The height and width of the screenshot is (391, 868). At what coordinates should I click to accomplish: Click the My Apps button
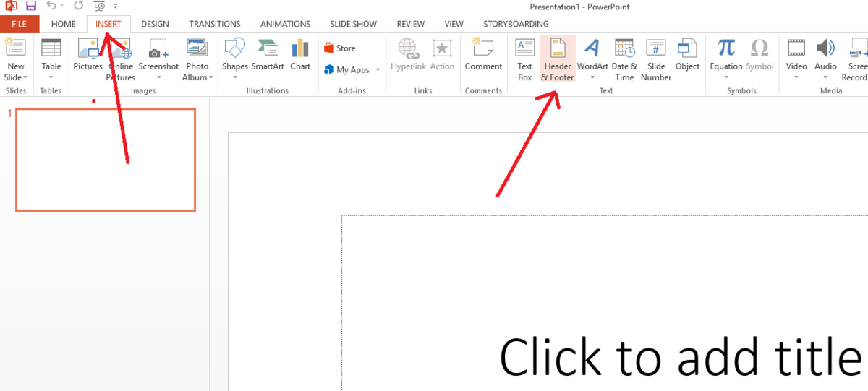click(x=347, y=70)
